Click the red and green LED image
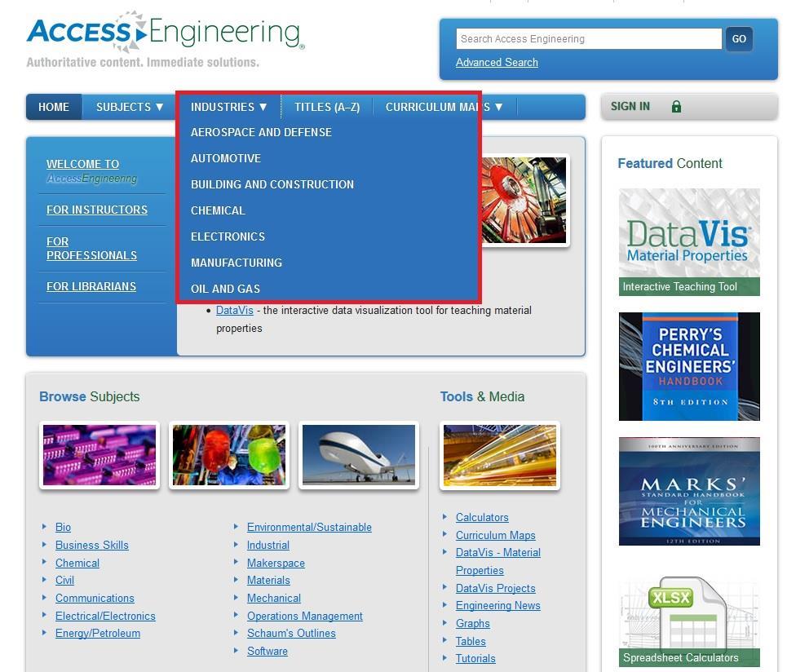Image resolution: width=787 pixels, height=672 pixels. (229, 455)
